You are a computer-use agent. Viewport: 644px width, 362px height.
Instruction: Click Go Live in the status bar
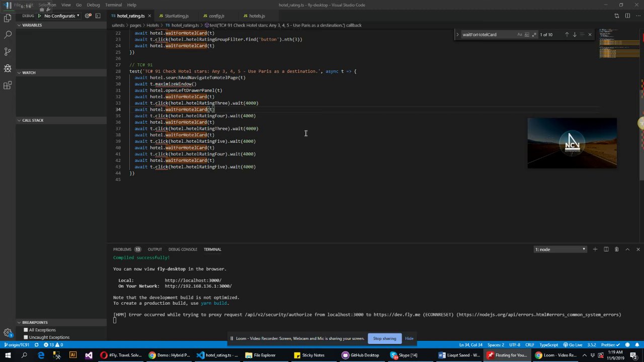(573, 345)
